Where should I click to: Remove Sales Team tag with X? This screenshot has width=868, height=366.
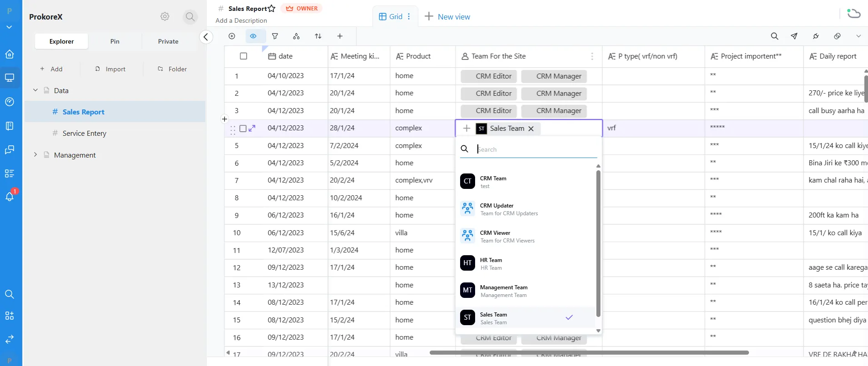[531, 129]
